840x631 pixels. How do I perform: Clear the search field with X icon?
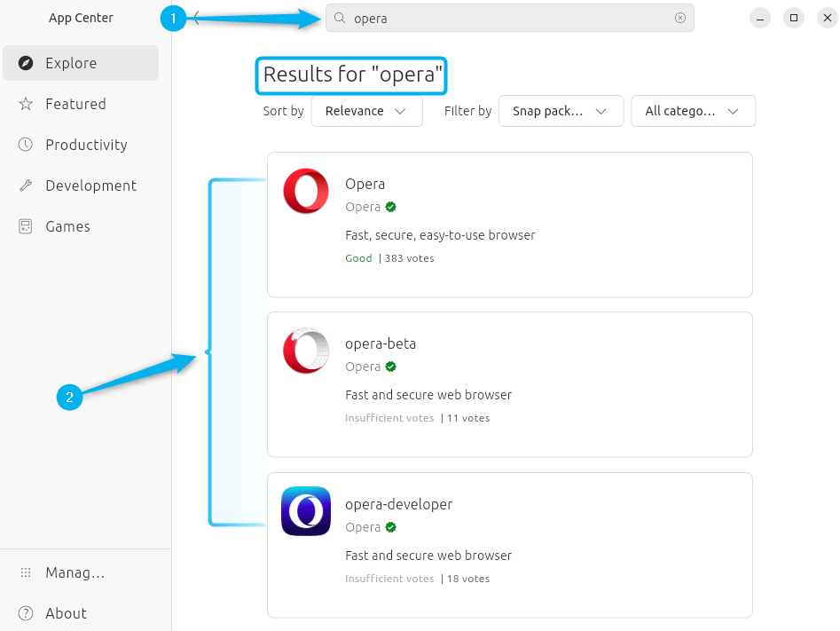point(680,18)
